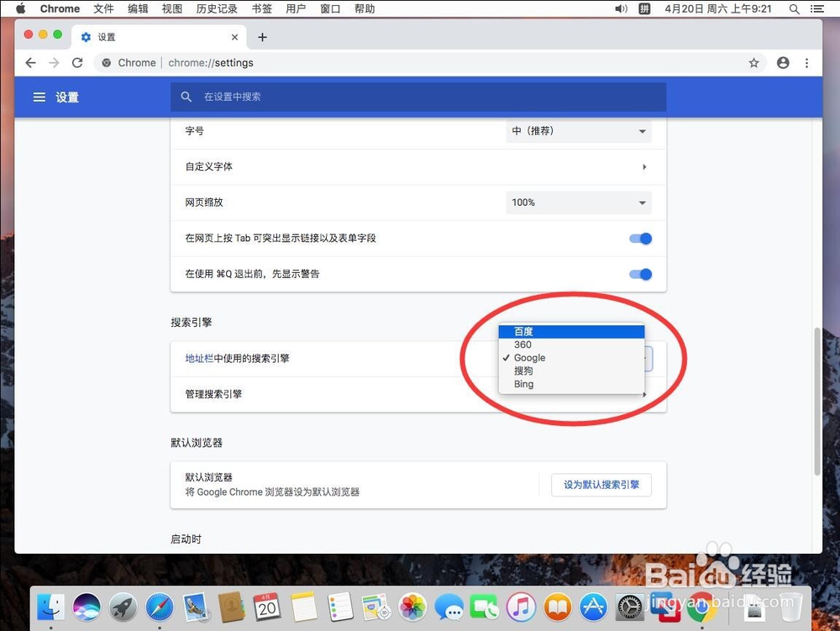This screenshot has height=631, width=840.
Task: Open Photos from the dock
Action: coord(412,607)
